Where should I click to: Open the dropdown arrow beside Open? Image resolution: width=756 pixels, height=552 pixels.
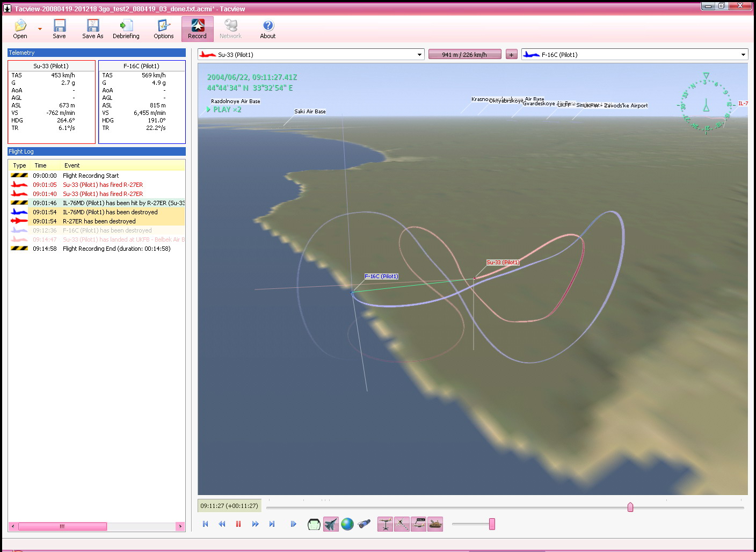pos(40,29)
